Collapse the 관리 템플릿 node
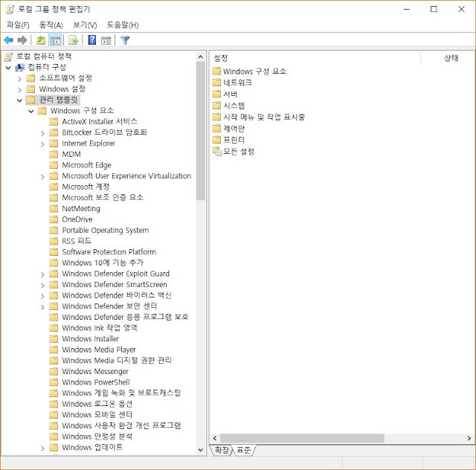Viewport: 476px width, 470px height. [20, 100]
